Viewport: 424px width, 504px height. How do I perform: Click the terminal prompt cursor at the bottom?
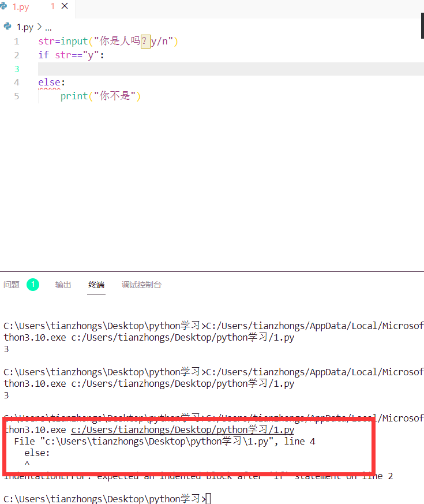(208, 498)
